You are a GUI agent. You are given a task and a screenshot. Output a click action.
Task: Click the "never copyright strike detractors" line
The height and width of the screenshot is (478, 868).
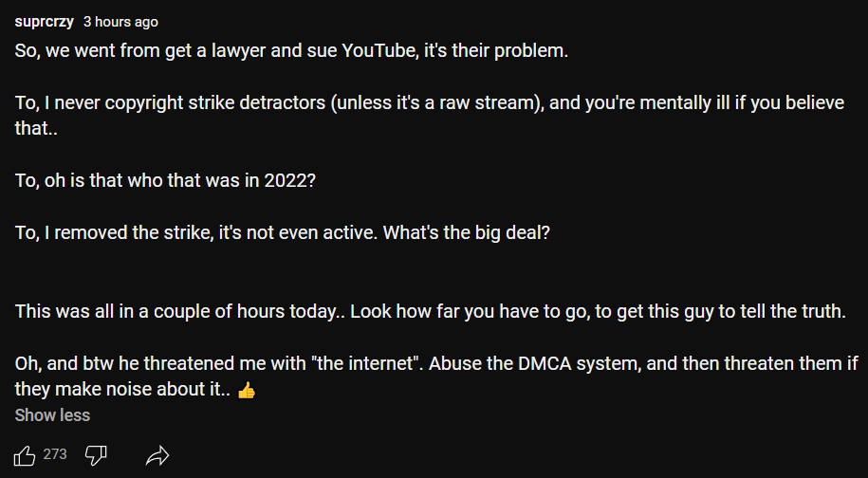[430, 116]
